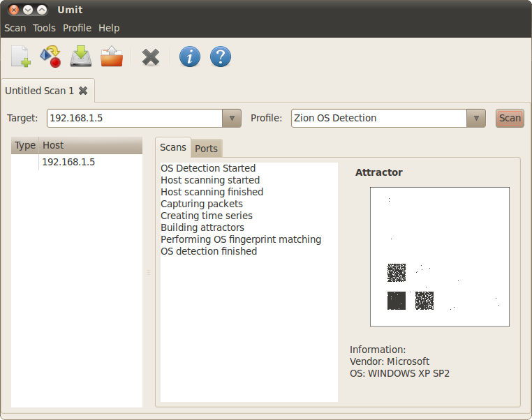
Task: Click the Profile field Zion OS Detection
Action: 379,118
